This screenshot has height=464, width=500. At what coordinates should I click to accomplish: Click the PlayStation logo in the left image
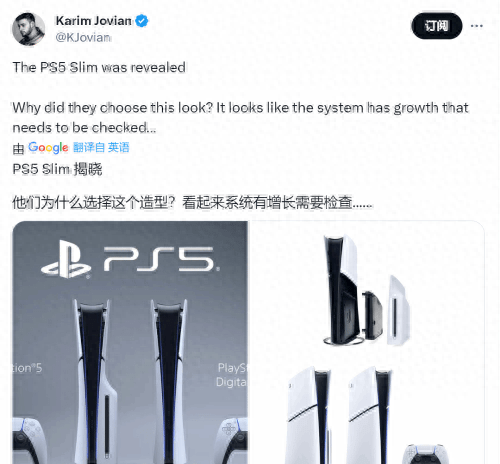(x=66, y=259)
